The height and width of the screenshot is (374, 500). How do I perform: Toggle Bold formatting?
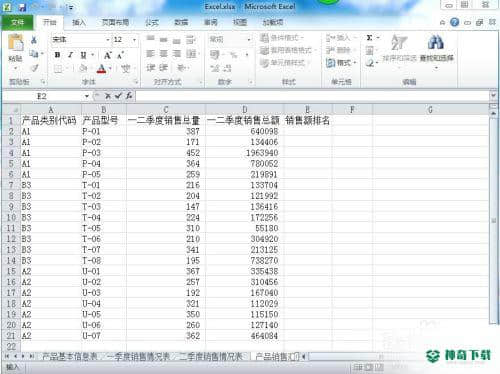tap(57, 55)
